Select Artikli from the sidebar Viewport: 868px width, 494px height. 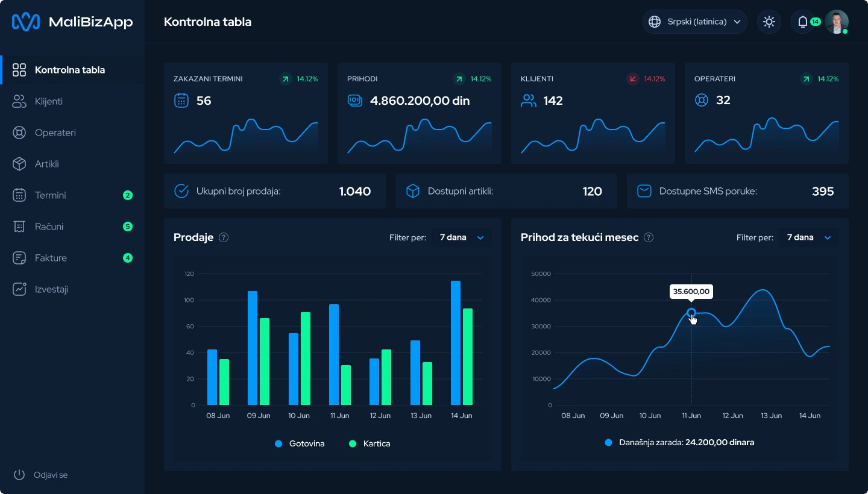pyautogui.click(x=46, y=164)
